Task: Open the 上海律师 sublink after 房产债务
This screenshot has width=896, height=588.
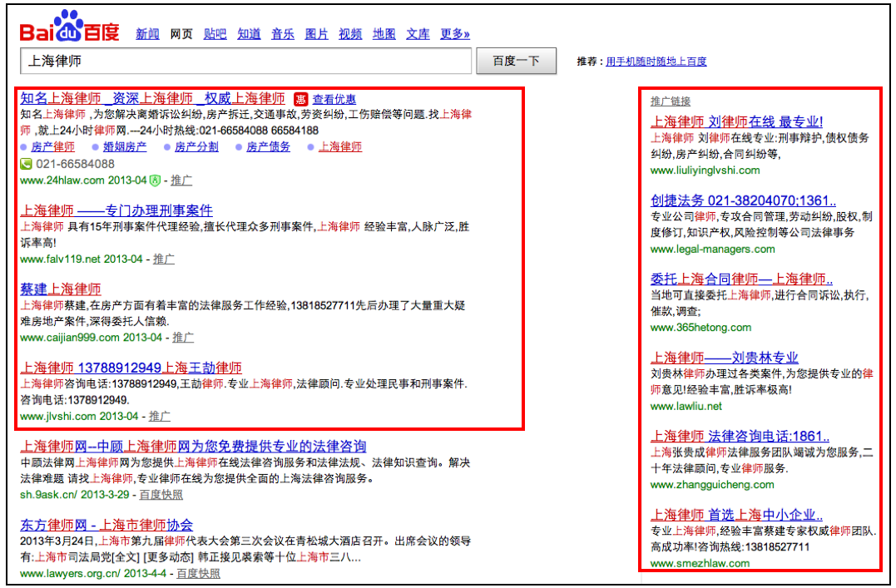Action: click(340, 147)
